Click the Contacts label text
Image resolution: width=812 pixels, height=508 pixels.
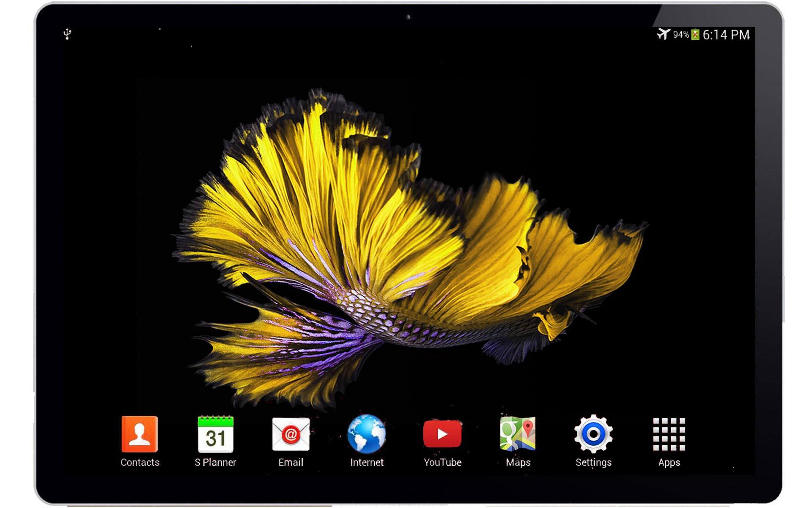point(140,462)
